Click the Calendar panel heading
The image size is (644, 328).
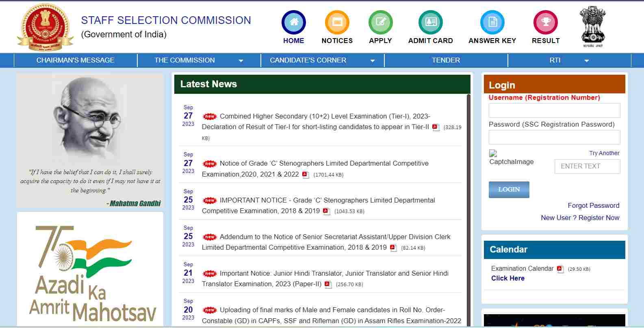click(x=508, y=250)
